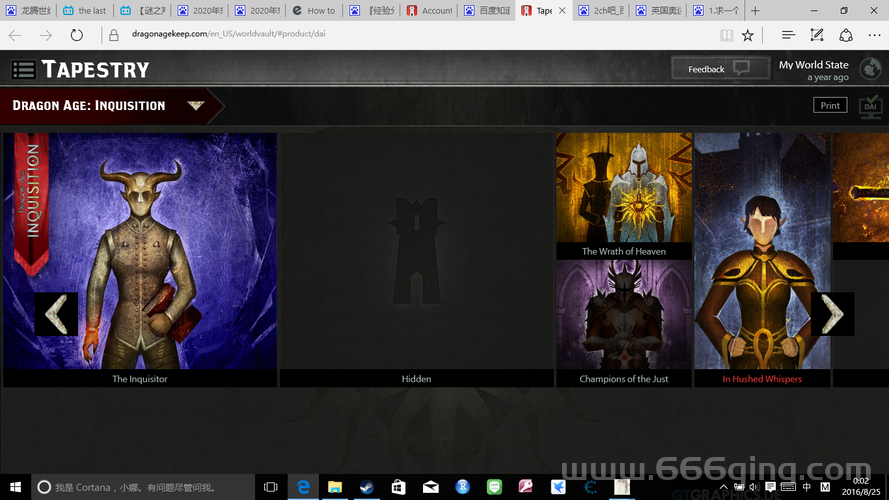This screenshot has height=500, width=889.
Task: Switch to 'the last' browser tab
Action: tap(85, 10)
